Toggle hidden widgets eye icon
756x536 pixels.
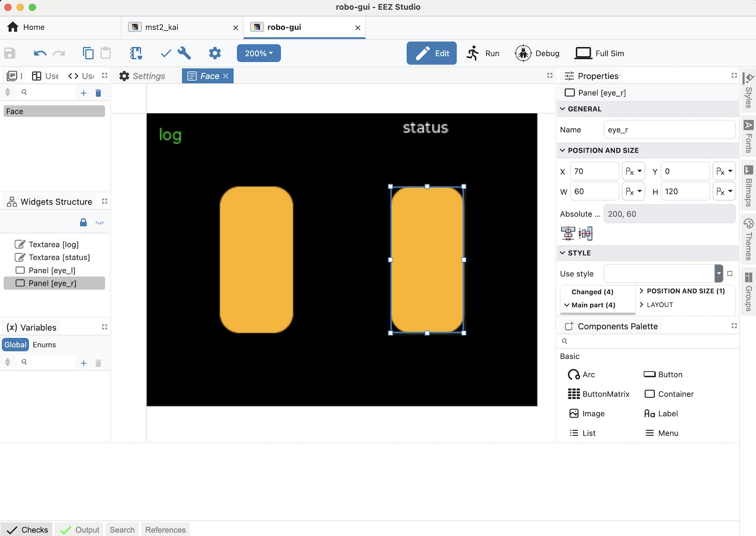tap(100, 222)
